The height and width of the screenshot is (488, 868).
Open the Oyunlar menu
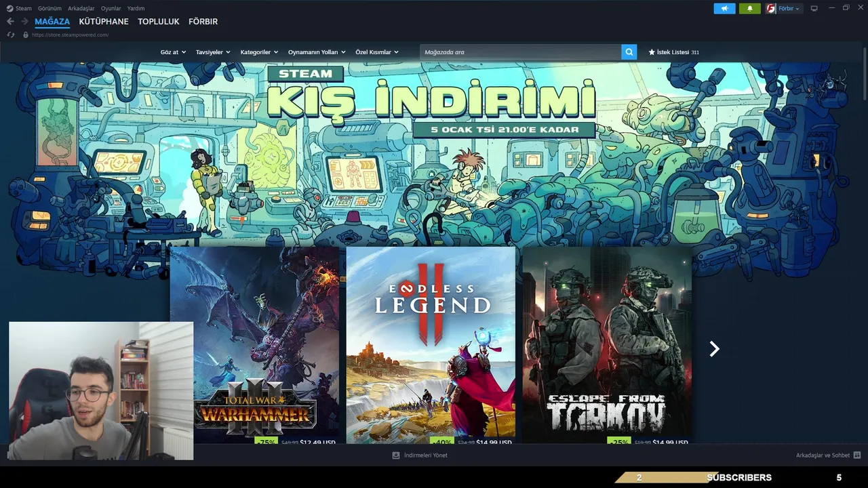111,8
